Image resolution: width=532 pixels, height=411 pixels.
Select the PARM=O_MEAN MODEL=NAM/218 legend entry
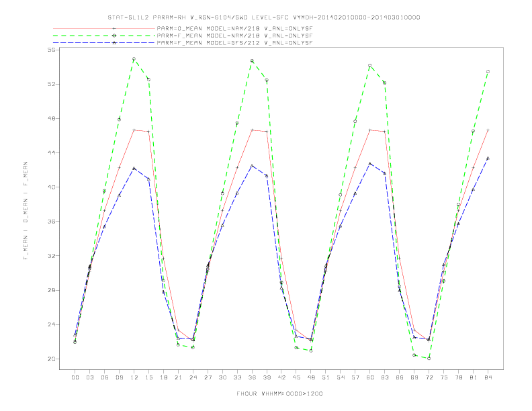(x=234, y=29)
